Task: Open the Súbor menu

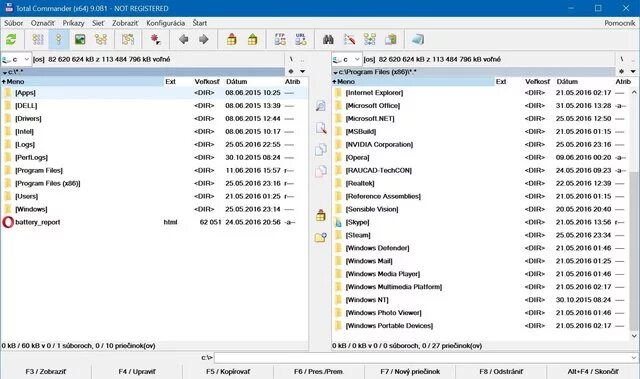Action: click(13, 23)
